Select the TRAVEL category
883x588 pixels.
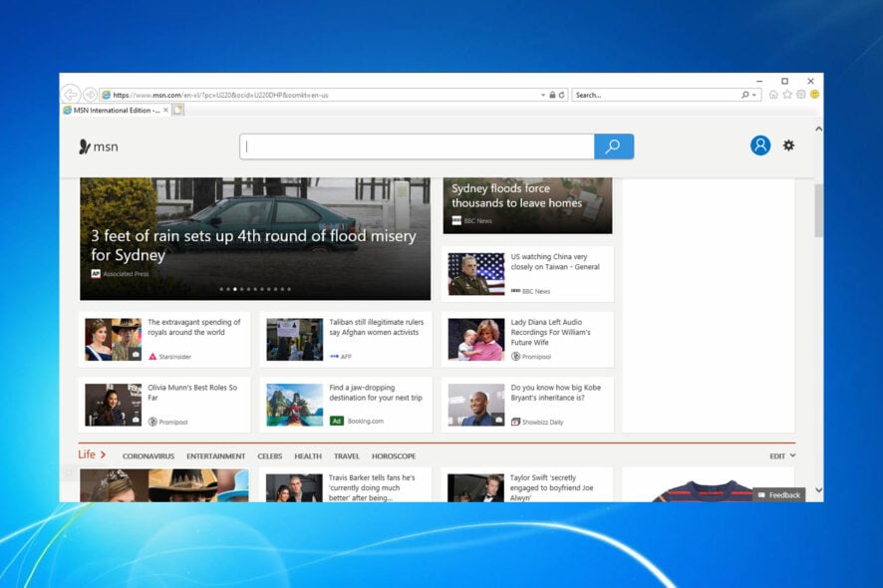(347, 456)
